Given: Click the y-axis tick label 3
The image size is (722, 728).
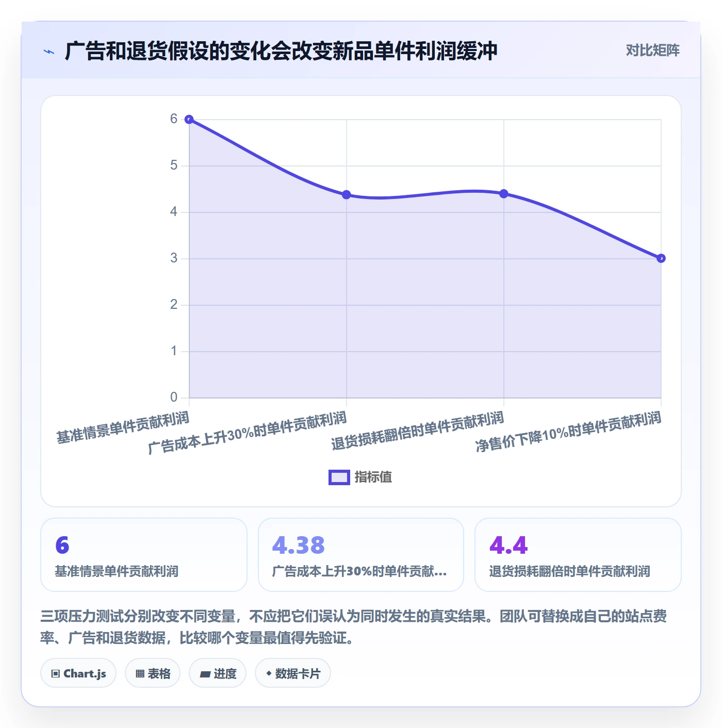Looking at the screenshot, I should [x=174, y=258].
